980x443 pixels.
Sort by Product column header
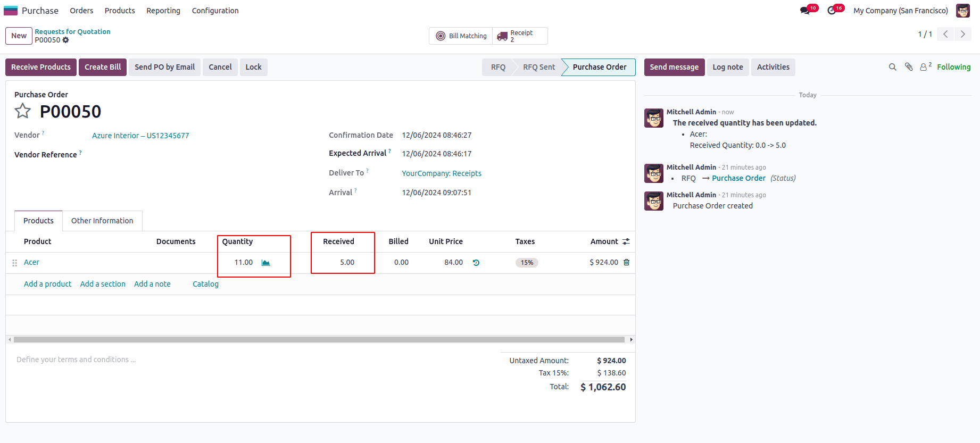[x=37, y=241]
